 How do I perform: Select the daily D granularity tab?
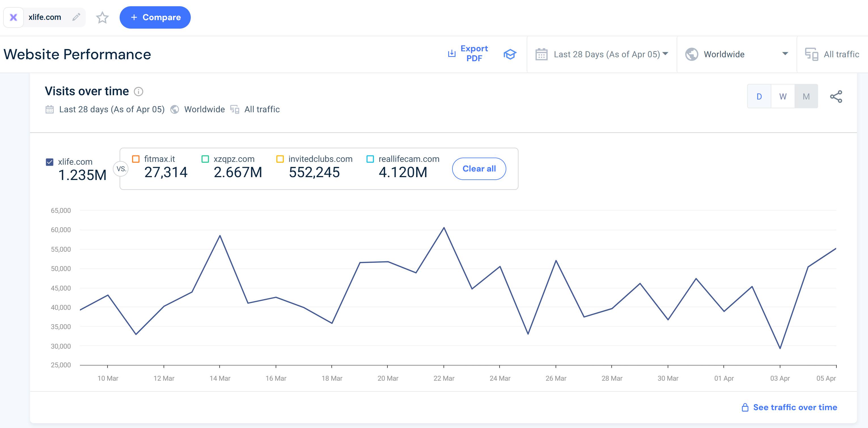[x=759, y=96]
